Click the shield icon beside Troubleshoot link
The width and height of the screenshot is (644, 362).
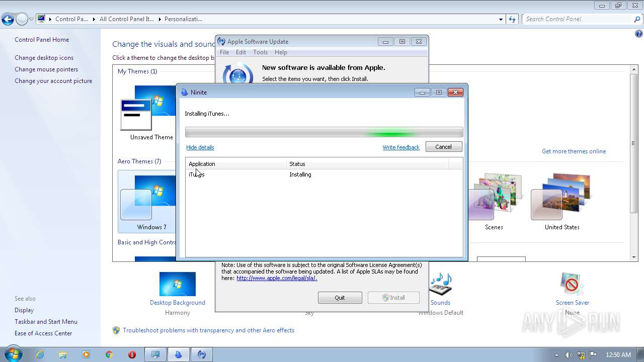[116, 330]
